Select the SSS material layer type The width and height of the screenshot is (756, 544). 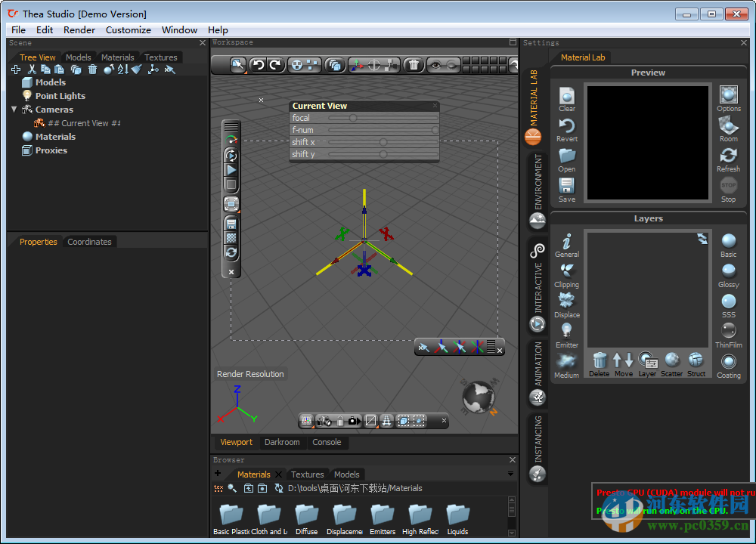(x=728, y=302)
